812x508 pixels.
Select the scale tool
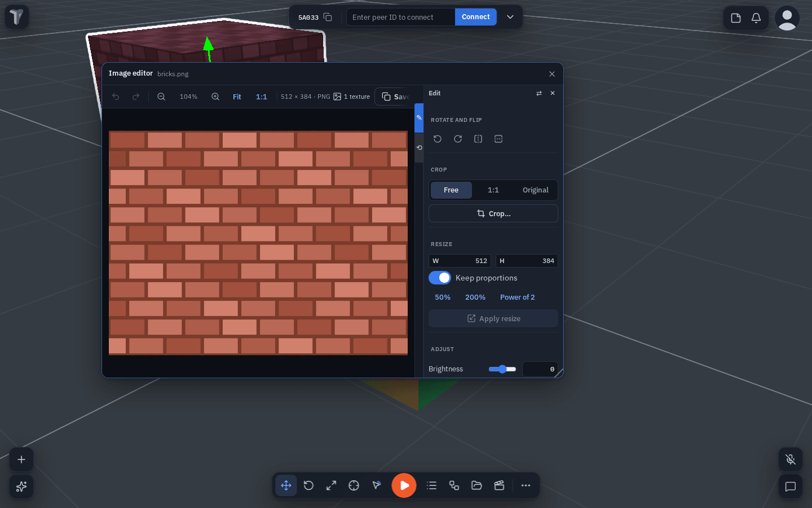point(331,485)
